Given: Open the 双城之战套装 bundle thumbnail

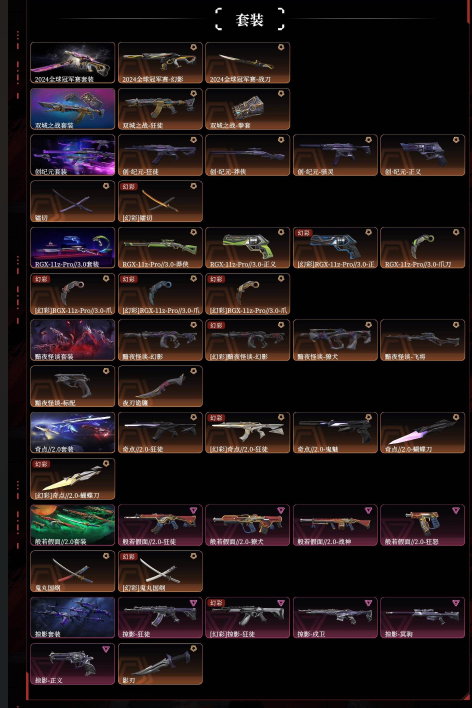Looking at the screenshot, I should pos(73,109).
